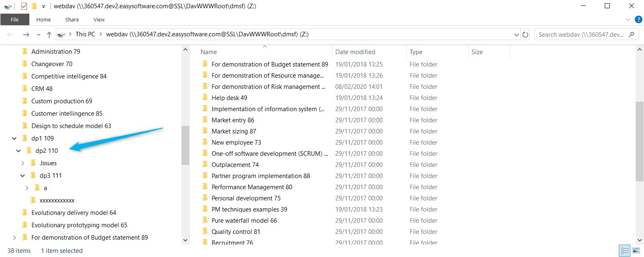Click the Up one level arrow
This screenshot has width=644, height=257.
click(49, 35)
